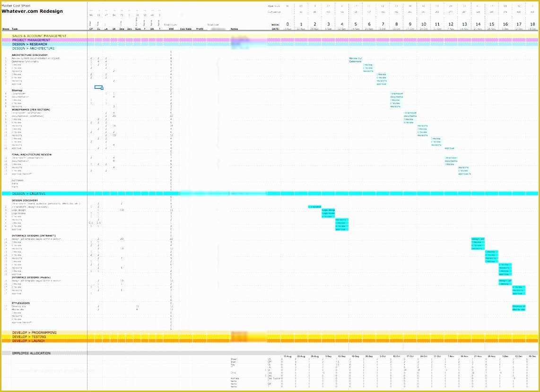Click the 'ARCHITECTURE DISCOVERY' subheading
Image resolution: width=540 pixels, height=392 pixels.
[30, 55]
